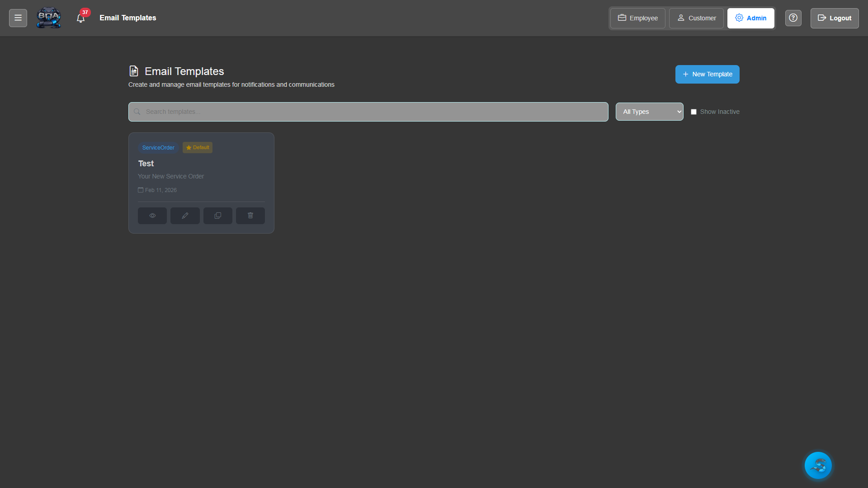Viewport: 868px width, 488px height.
Task: Click inside the Search templates field
Action: pos(316,112)
